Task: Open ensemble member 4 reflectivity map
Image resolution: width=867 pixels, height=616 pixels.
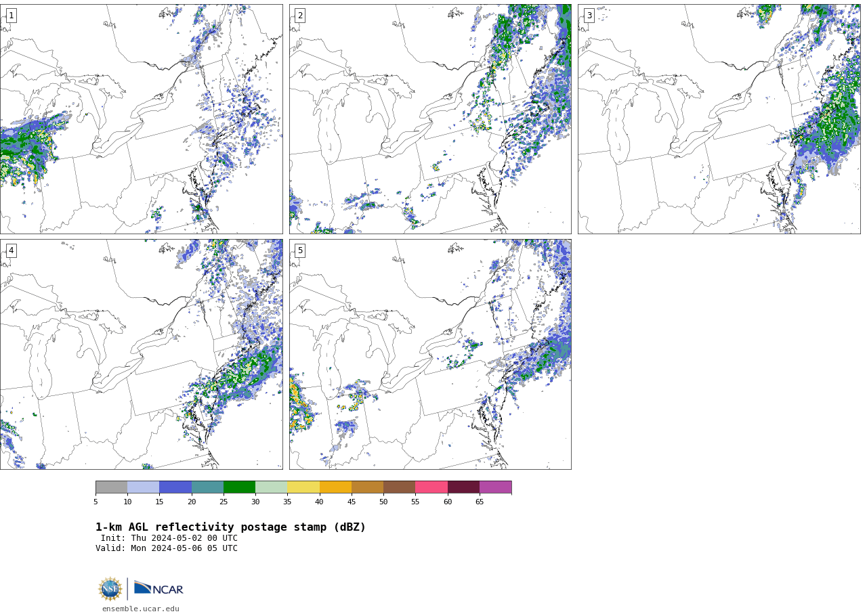Action: (x=141, y=354)
